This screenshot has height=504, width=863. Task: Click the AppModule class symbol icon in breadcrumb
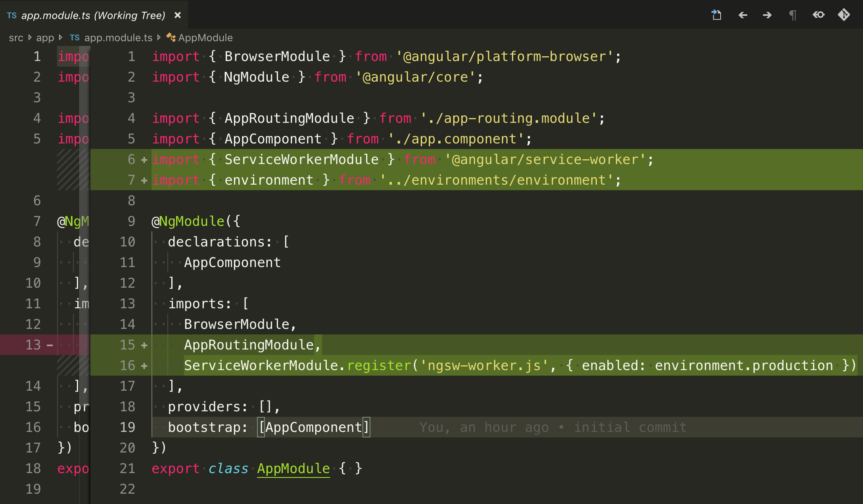171,37
